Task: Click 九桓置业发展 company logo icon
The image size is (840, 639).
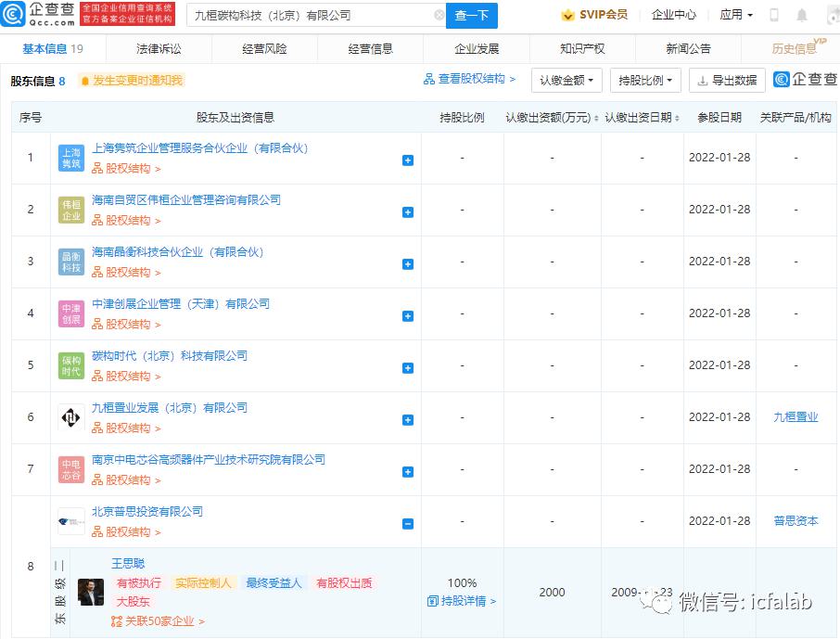Action: (x=71, y=417)
